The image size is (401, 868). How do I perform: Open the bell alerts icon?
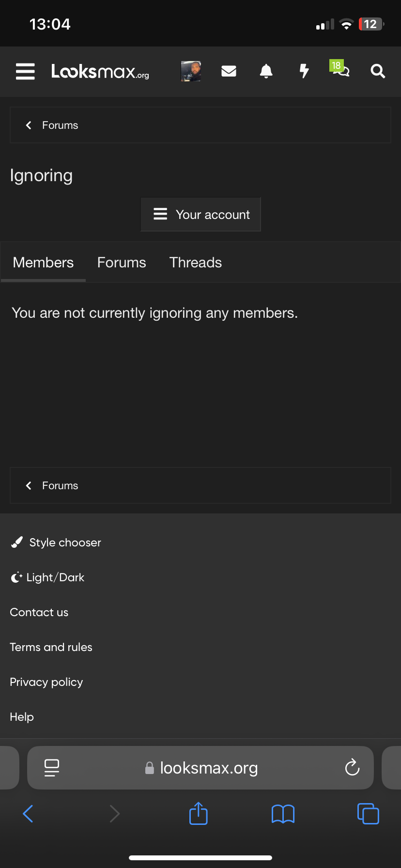tap(266, 71)
